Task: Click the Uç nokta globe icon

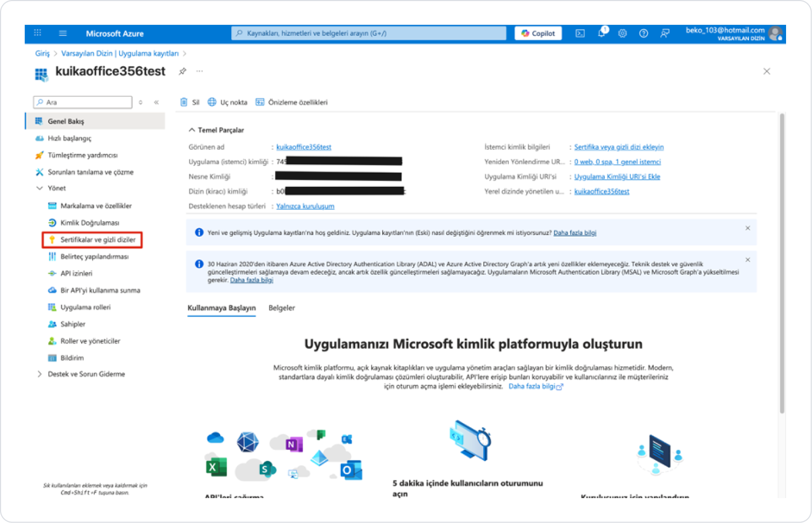Action: click(212, 102)
